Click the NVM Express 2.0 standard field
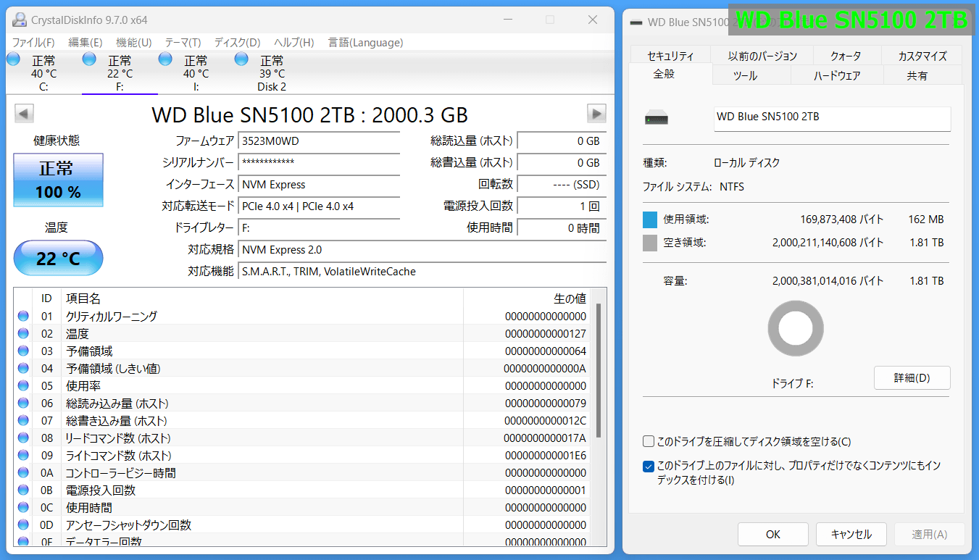 422,250
